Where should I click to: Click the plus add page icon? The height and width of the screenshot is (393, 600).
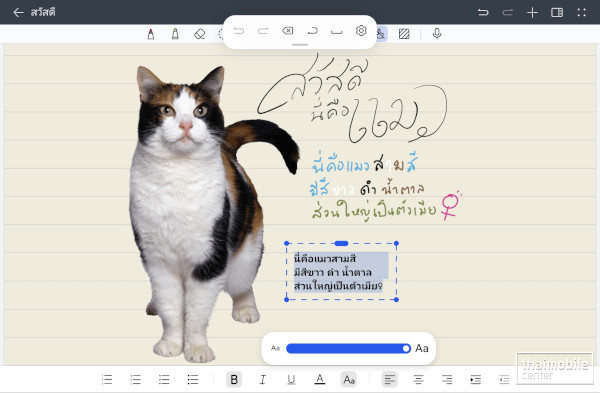tap(532, 13)
